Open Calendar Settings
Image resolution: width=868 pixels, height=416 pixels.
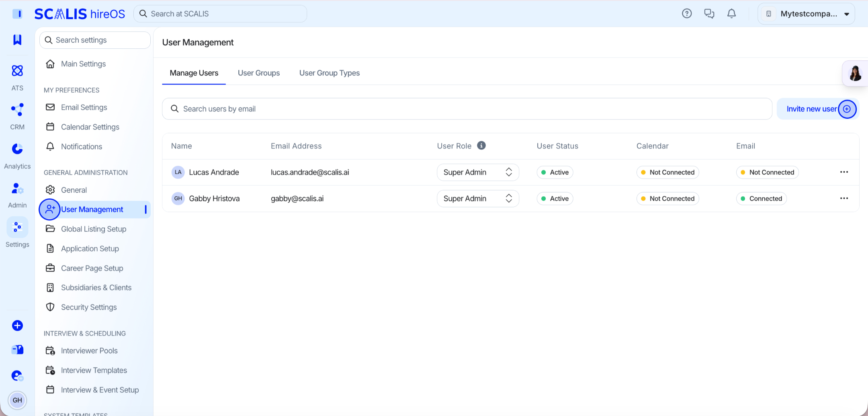click(x=90, y=127)
